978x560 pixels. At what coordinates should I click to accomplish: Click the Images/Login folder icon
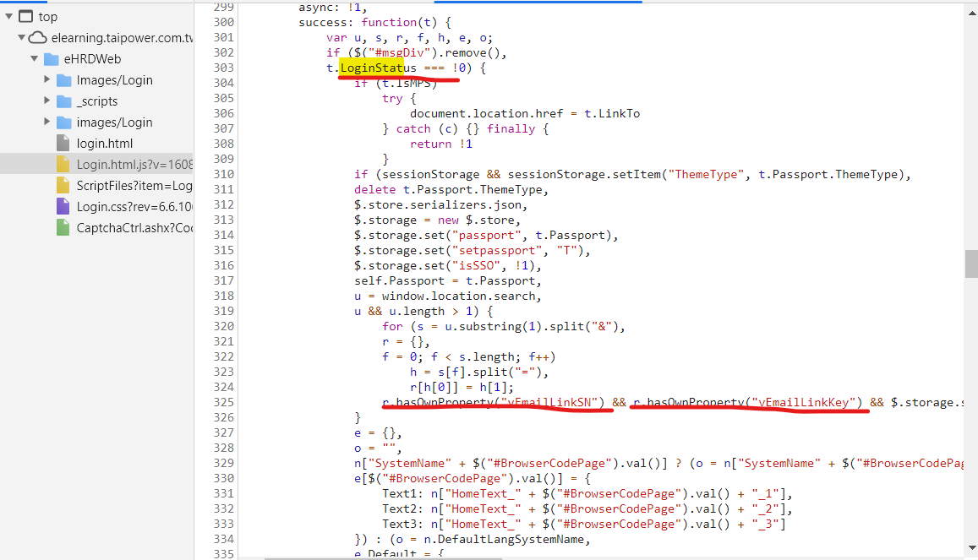(63, 80)
